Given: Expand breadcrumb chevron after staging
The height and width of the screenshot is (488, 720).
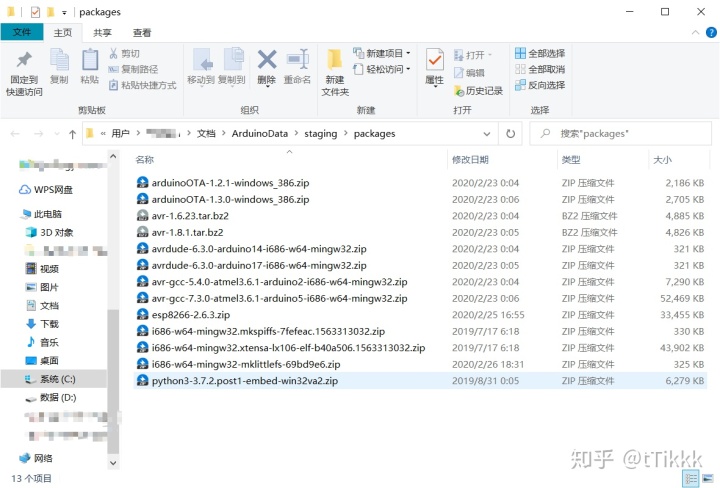Looking at the screenshot, I should click(x=345, y=134).
